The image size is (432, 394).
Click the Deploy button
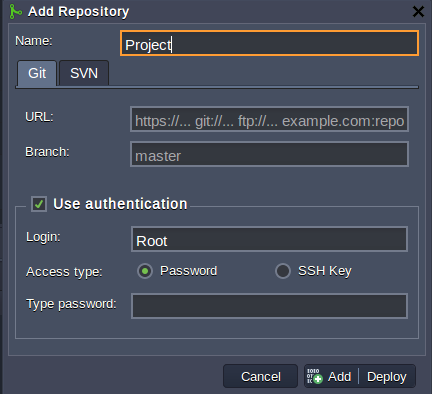coord(387,376)
